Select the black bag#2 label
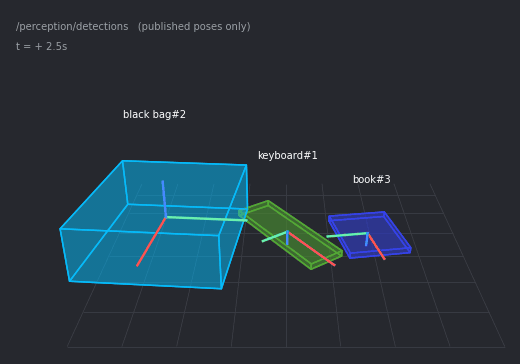The height and width of the screenshot is (364, 520). point(154,114)
